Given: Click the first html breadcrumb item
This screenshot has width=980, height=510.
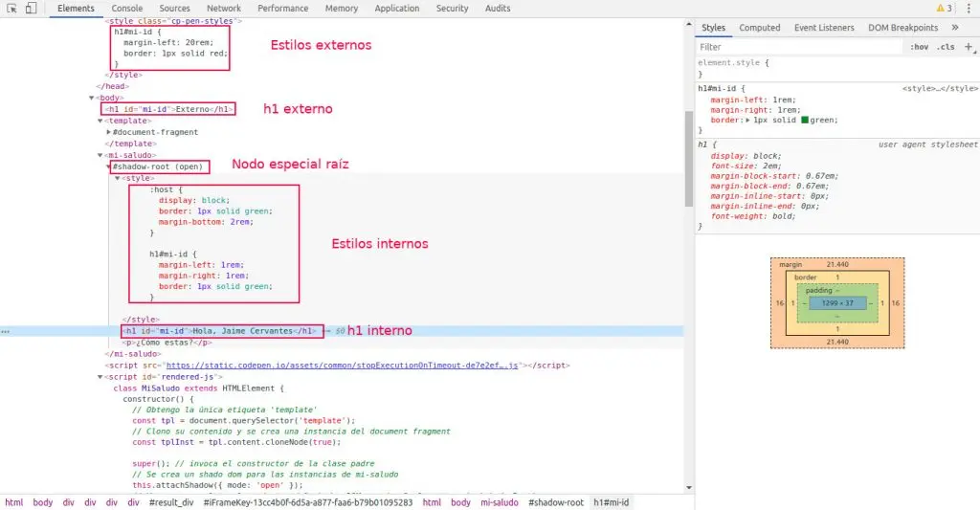Looking at the screenshot, I should [x=13, y=502].
